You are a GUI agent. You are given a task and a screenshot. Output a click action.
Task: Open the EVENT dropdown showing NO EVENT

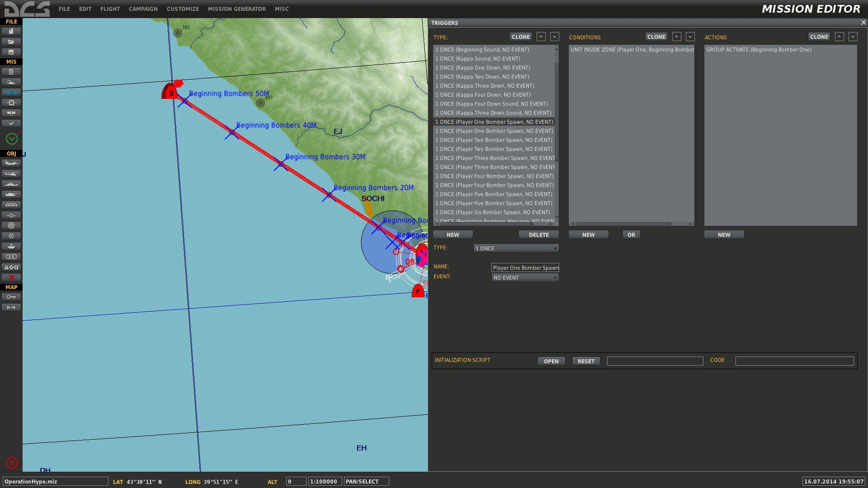[525, 277]
